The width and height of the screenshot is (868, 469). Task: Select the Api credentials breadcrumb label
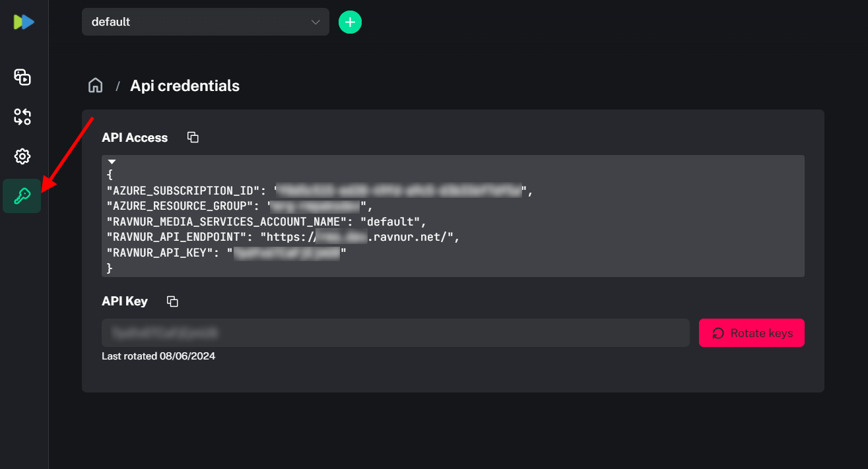(x=185, y=86)
